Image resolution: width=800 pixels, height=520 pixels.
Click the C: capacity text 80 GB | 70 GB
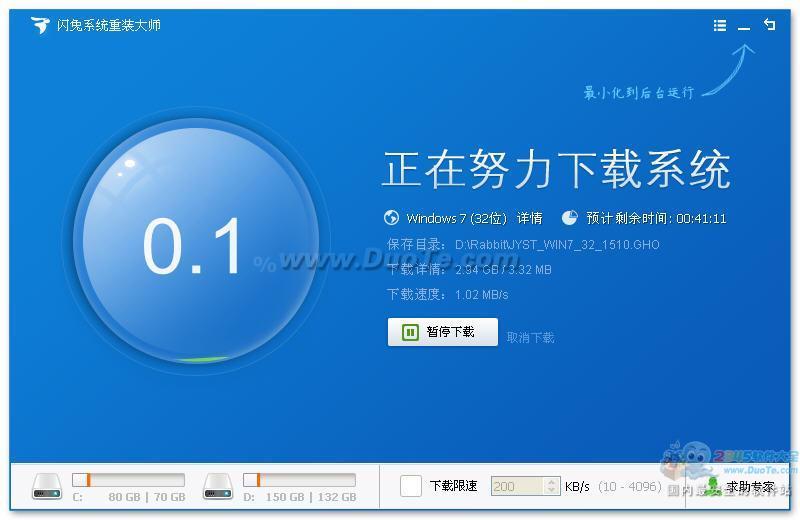(147, 497)
